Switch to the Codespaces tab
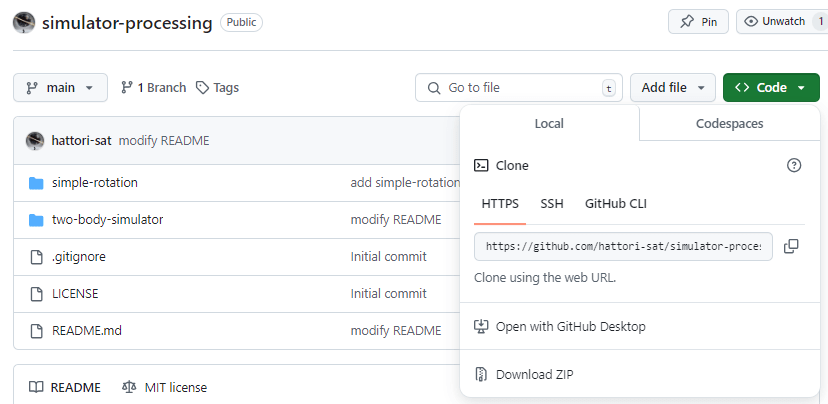 (729, 124)
